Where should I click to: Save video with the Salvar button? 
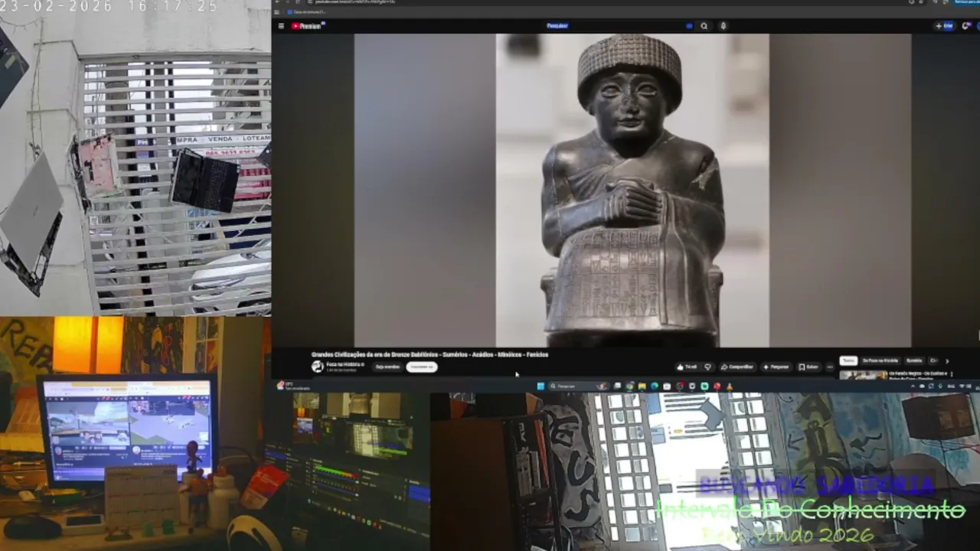[808, 367]
